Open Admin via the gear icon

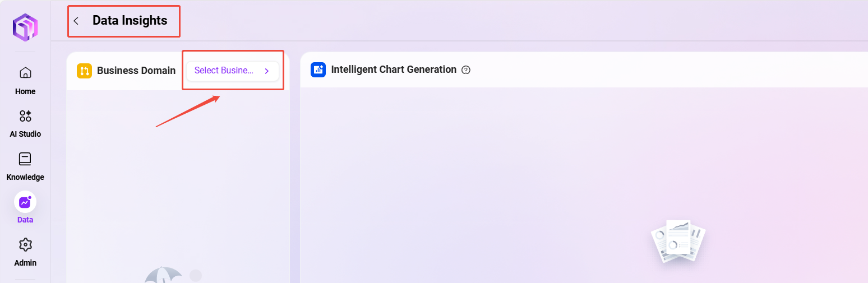(25, 245)
